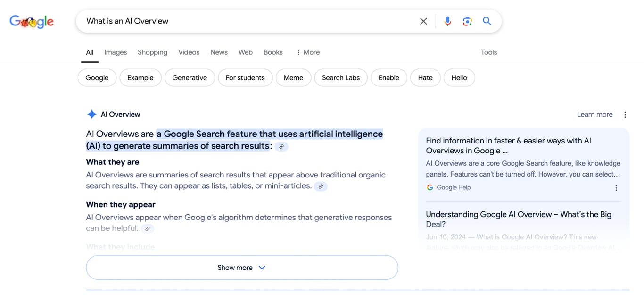Open Google Lens image search

[467, 21]
